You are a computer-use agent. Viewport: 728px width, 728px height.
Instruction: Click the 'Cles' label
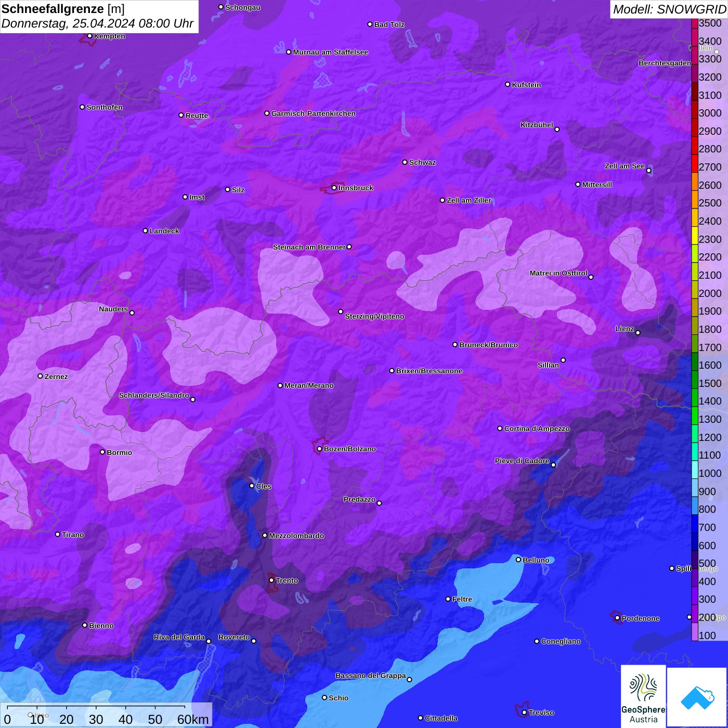(x=264, y=486)
